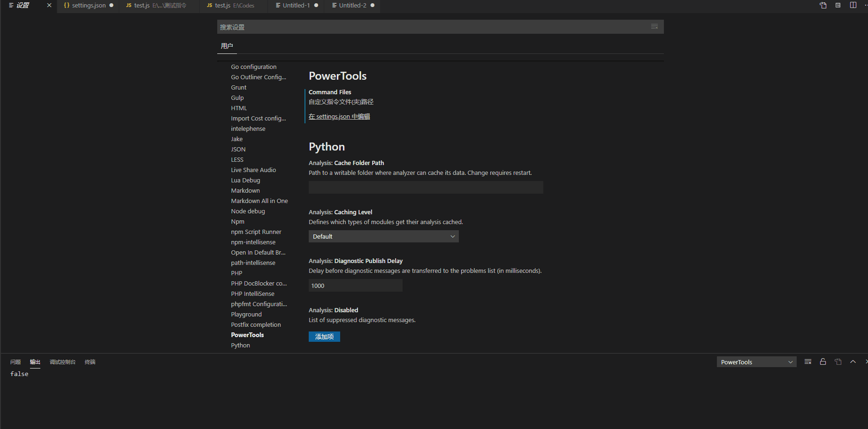This screenshot has height=429, width=868.
Task: Open the Caching Level Default dropdown
Action: [383, 237]
